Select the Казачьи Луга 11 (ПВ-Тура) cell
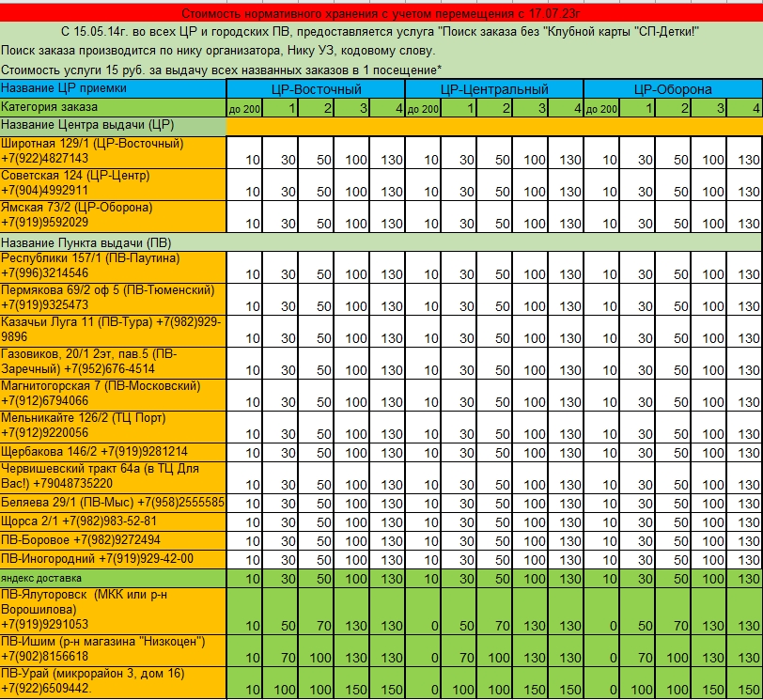Viewport: 763px width, 700px height. (x=113, y=330)
